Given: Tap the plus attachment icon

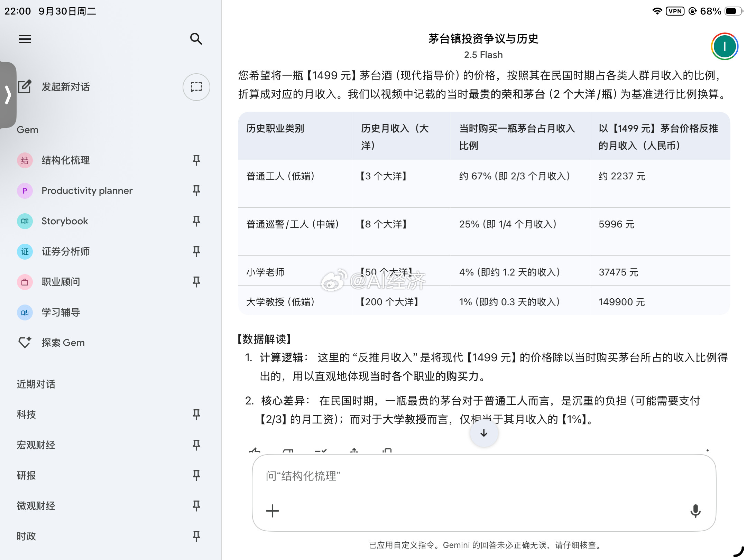Looking at the screenshot, I should 273,511.
